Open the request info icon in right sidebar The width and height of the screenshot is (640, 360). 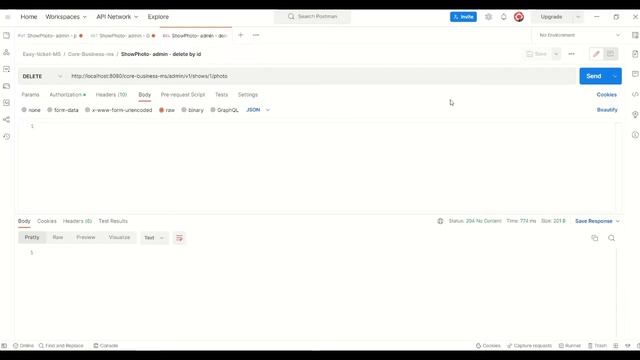pyautogui.click(x=635, y=135)
